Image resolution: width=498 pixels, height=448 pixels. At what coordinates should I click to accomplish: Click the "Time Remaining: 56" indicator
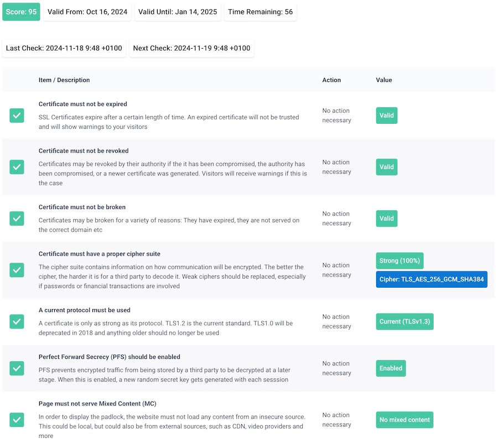[x=260, y=11]
